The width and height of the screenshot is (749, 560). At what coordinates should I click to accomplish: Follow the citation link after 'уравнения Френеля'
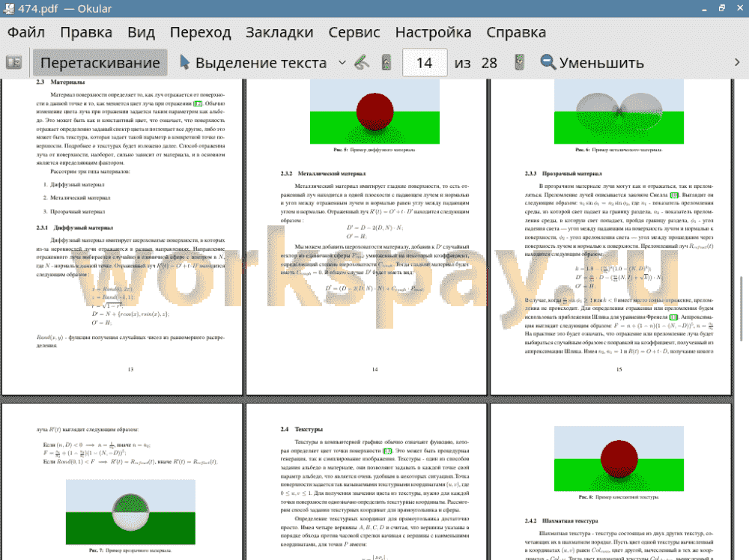click(673, 317)
